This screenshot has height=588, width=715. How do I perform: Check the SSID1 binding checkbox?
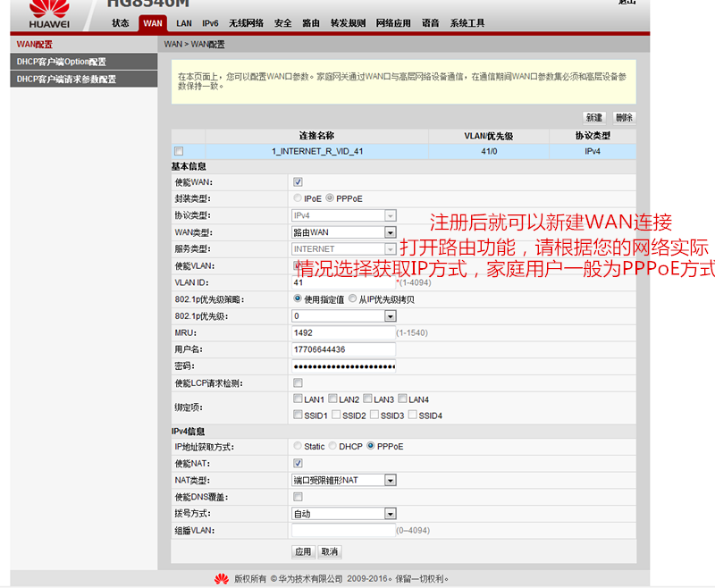click(298, 415)
